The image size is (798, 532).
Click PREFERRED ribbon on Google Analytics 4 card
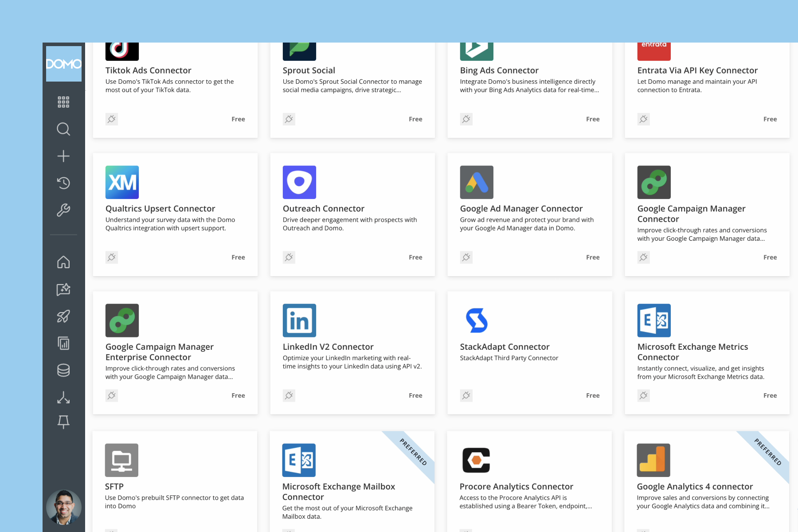pyautogui.click(x=768, y=452)
